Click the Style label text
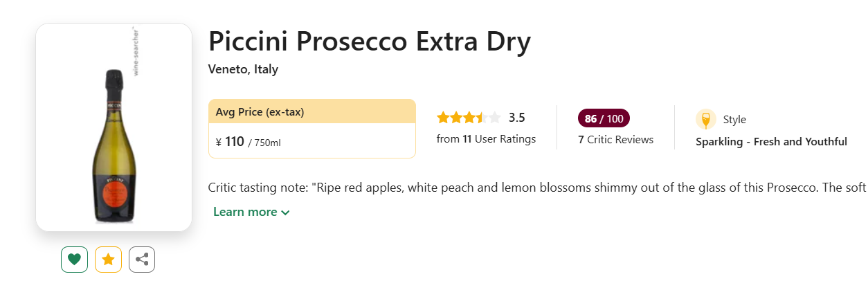 pos(734,119)
